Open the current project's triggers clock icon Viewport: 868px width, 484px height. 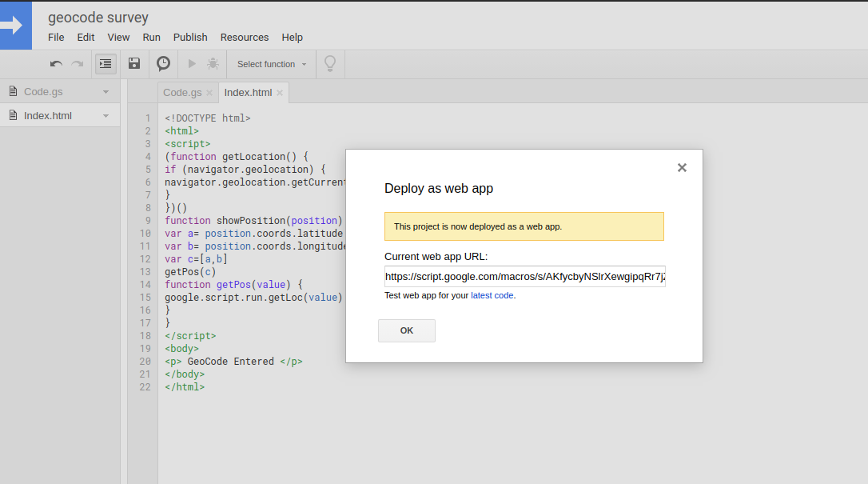coord(163,64)
